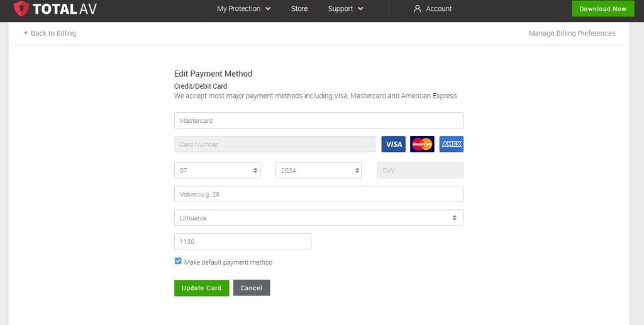
Task: Open the Account menu item
Action: point(433,9)
